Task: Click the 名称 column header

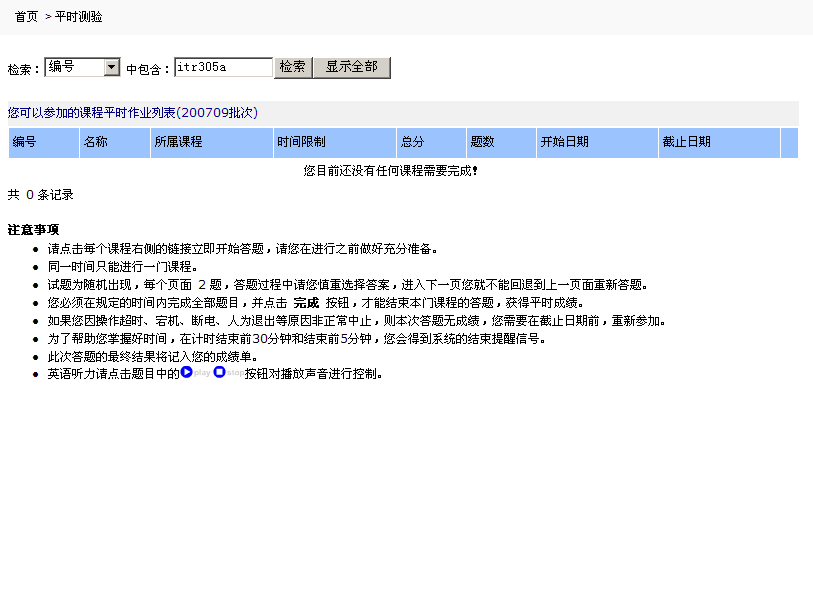Action: (96, 143)
